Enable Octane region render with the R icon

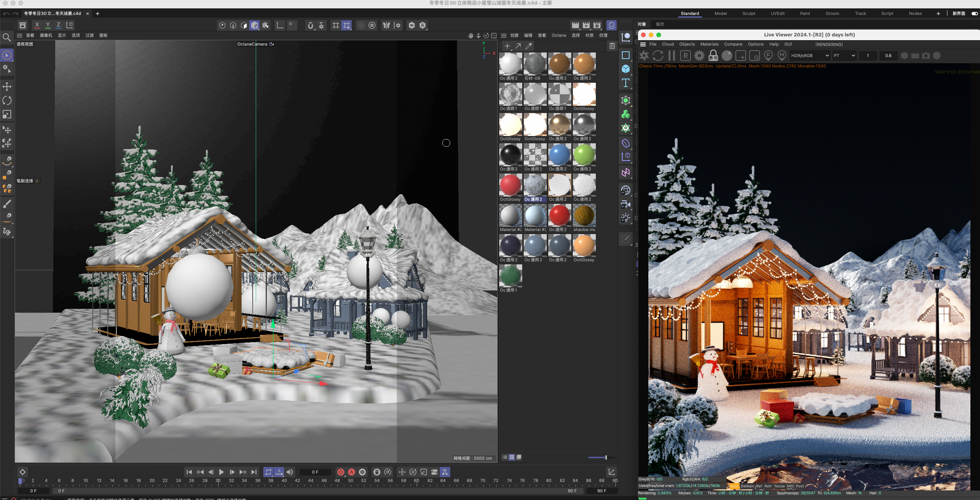coord(686,56)
